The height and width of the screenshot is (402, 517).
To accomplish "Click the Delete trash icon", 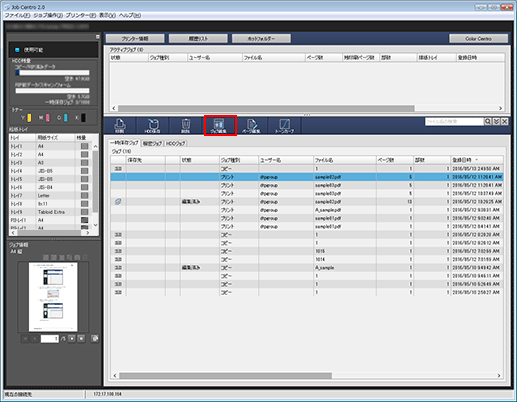I will (186, 126).
